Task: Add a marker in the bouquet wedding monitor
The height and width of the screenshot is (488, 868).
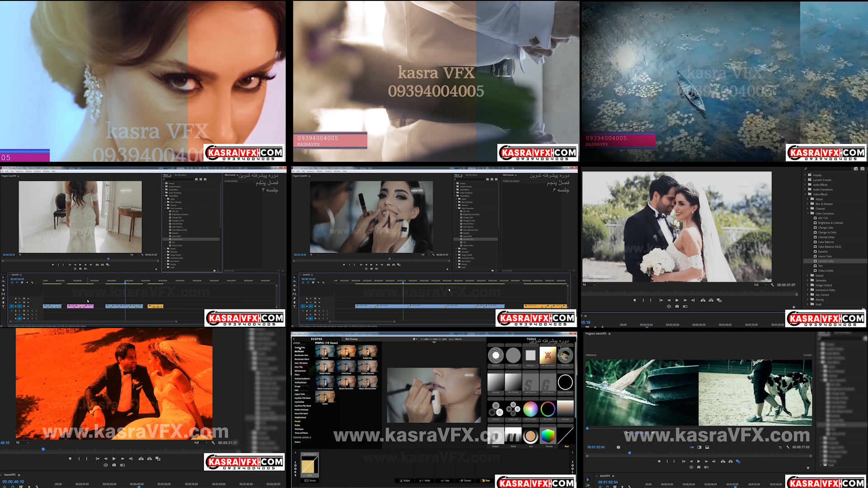Action: (x=635, y=300)
